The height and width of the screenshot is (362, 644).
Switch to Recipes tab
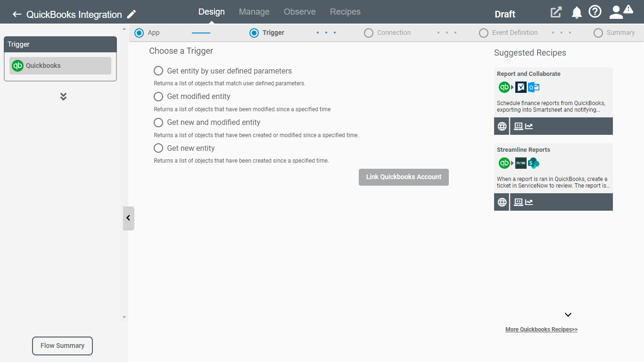pos(345,12)
